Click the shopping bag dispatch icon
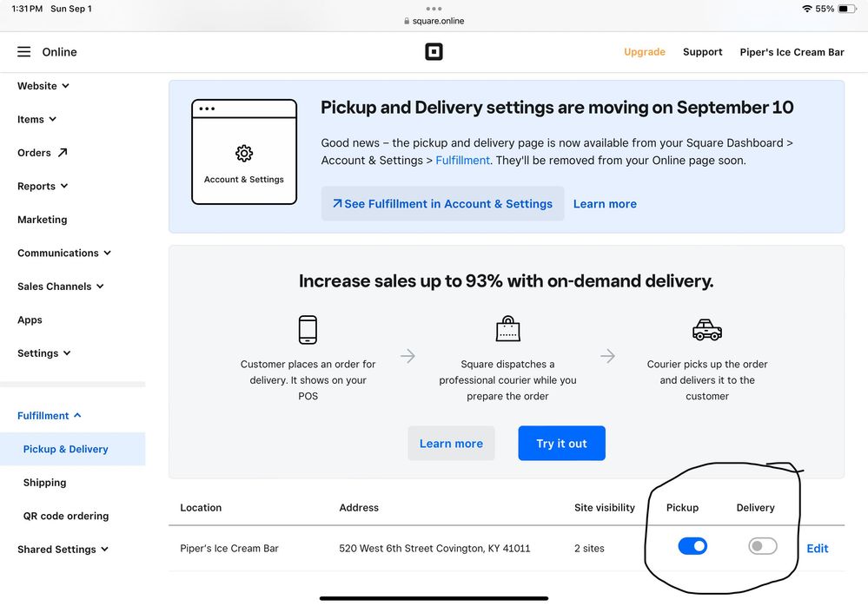This screenshot has width=868, height=606. [x=507, y=330]
